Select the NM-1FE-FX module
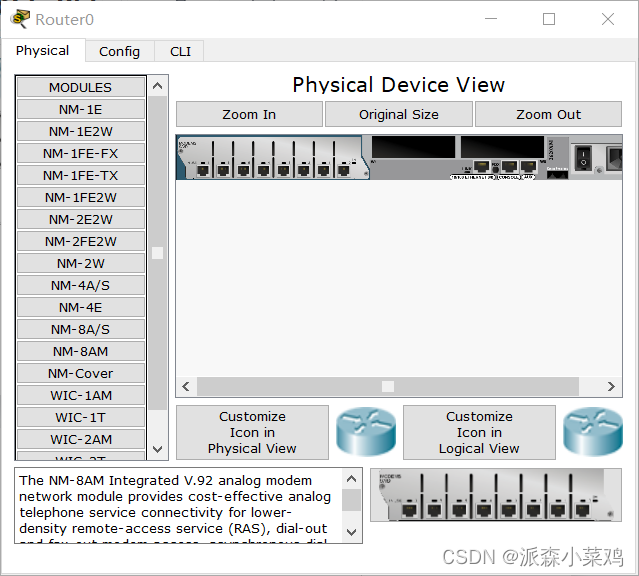This screenshot has height=576, width=639. tap(81, 153)
